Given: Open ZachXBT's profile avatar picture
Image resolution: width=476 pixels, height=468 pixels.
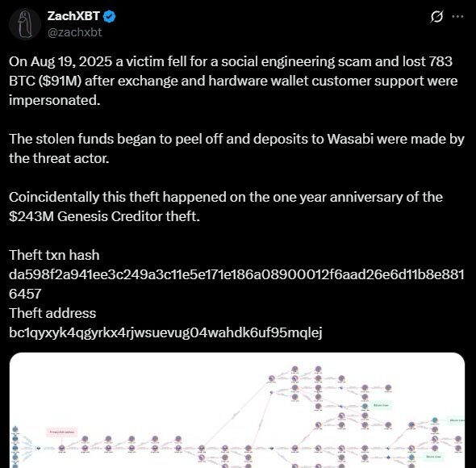Looking at the screenshot, I should 24,24.
